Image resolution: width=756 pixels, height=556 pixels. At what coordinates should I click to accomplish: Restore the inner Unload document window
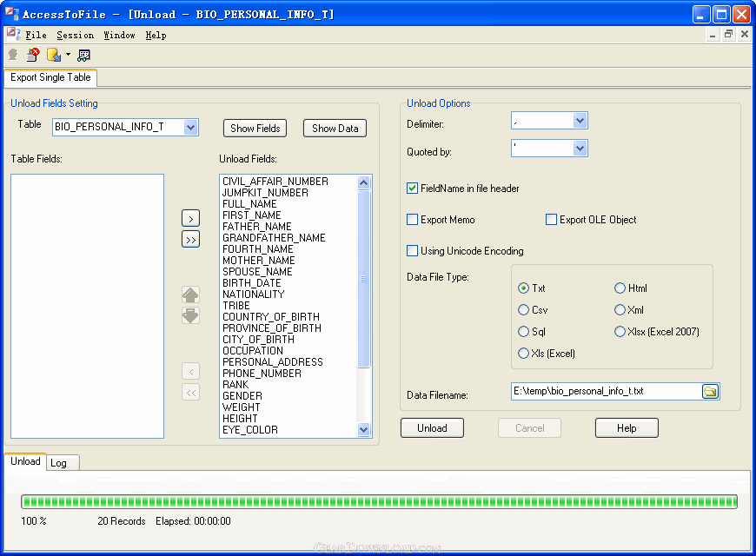[x=728, y=35]
